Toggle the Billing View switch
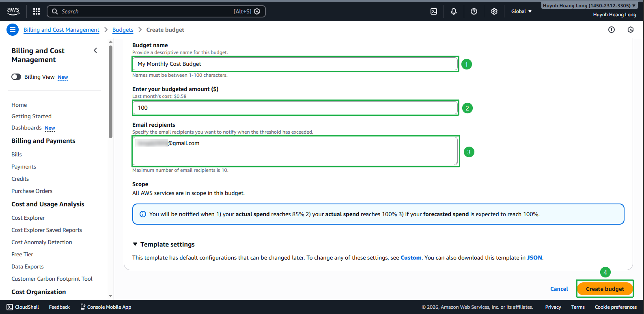The width and height of the screenshot is (644, 314). coord(16,77)
